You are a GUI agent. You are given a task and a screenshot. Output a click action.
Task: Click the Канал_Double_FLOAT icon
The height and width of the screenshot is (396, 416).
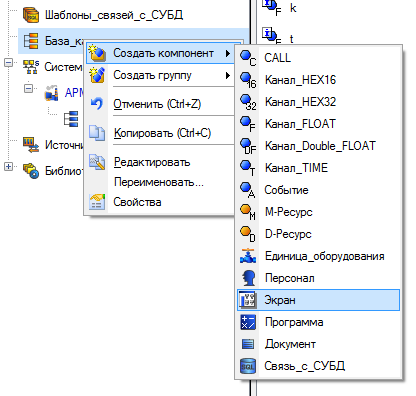(x=248, y=146)
